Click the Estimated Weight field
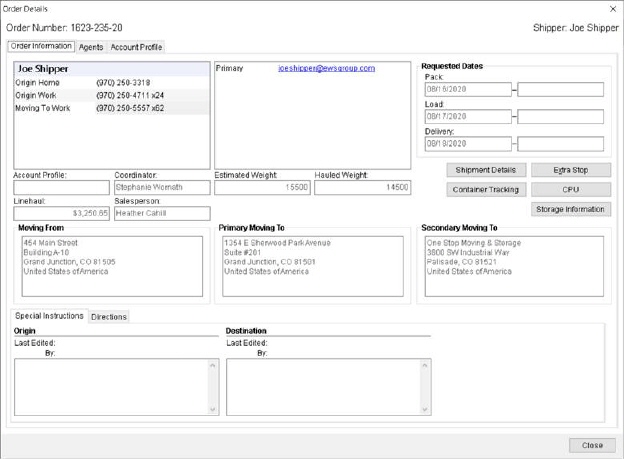This screenshot has width=624, height=459. click(263, 187)
